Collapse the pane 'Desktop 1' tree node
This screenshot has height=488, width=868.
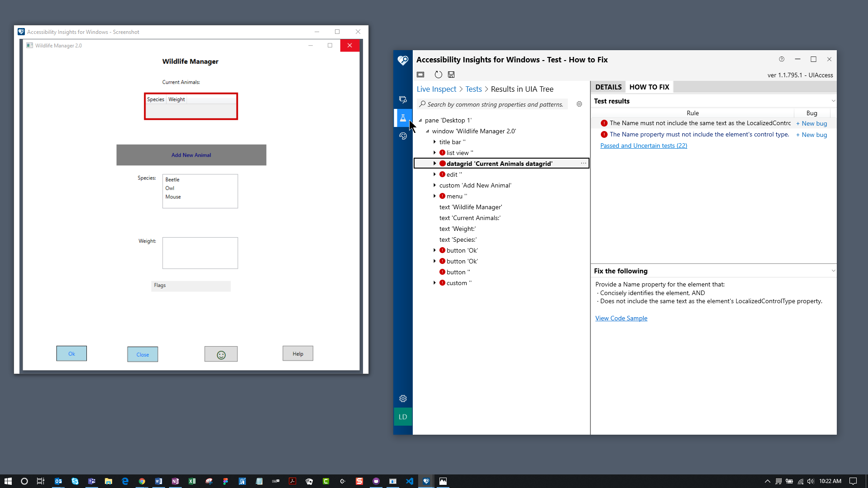pos(420,120)
